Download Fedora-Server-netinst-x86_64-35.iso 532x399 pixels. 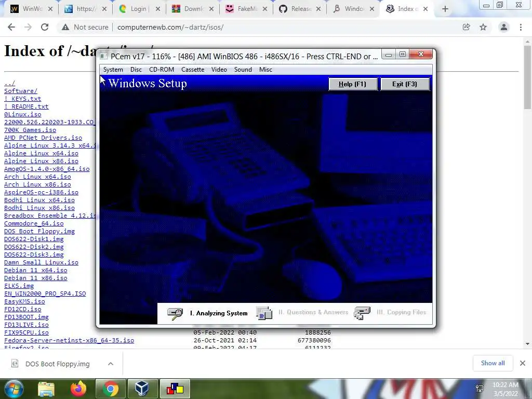click(x=69, y=340)
